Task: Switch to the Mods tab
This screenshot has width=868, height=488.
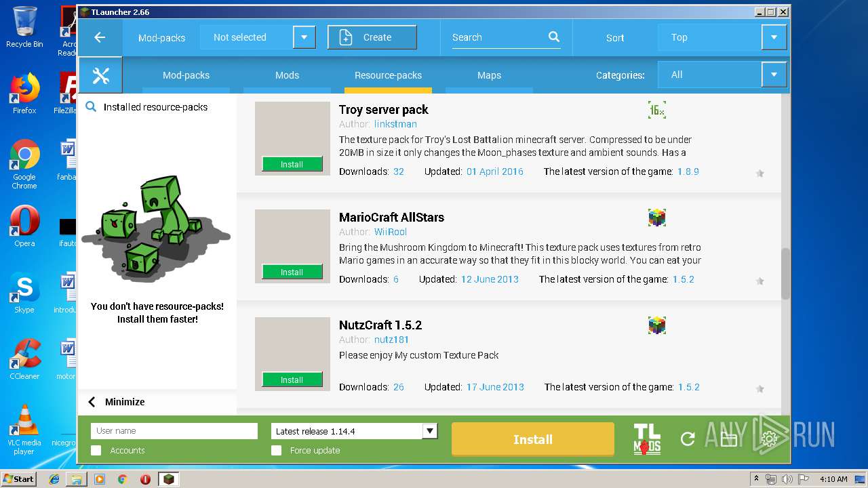Action: 287,75
